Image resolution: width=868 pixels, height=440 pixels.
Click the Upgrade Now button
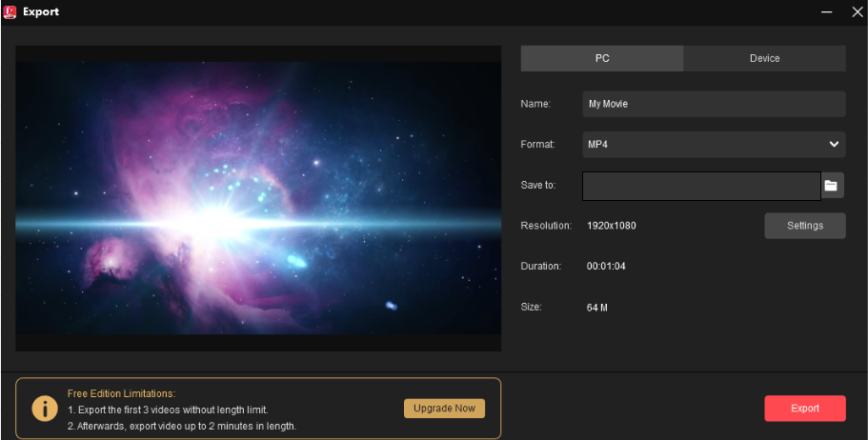click(445, 409)
